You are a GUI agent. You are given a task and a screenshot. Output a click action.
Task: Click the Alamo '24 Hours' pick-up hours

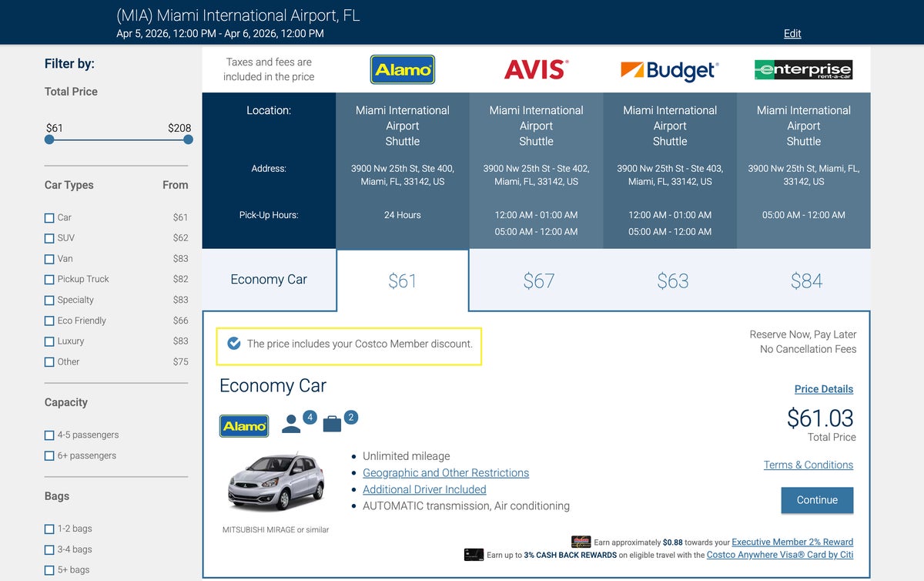tap(403, 215)
